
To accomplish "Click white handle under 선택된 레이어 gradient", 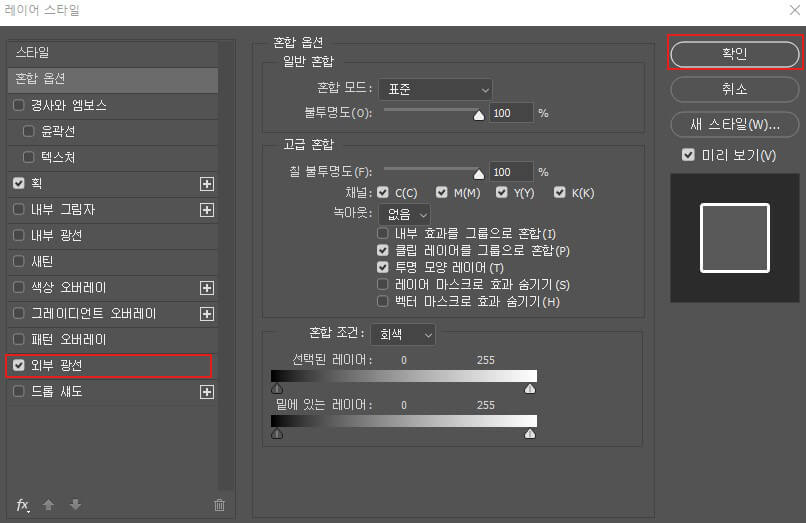I will pyautogui.click(x=530, y=388).
